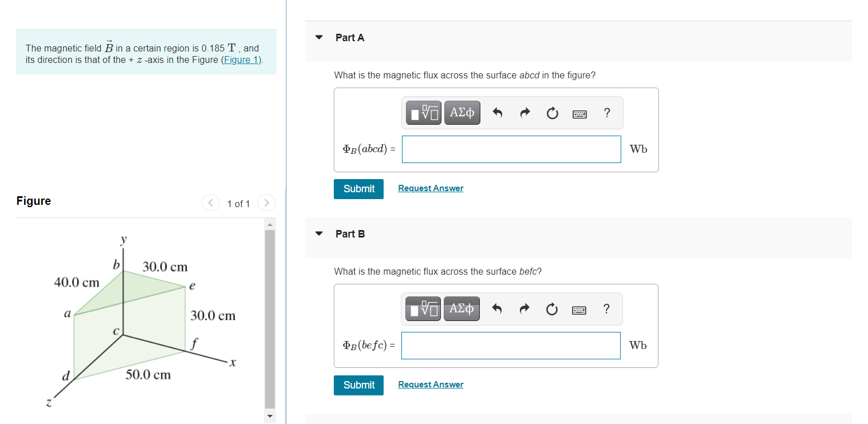
Task: Redo in Part B answer toolbar
Action: click(524, 310)
